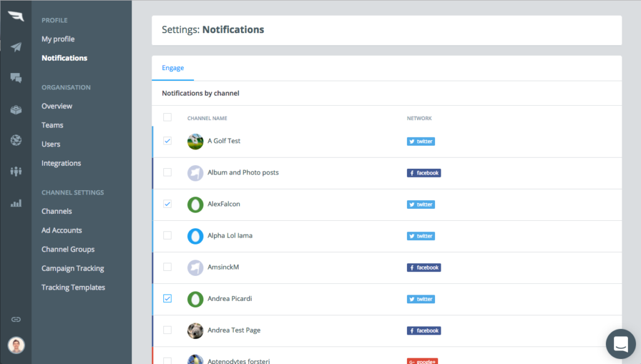Uncheck the A Golf Test checkbox
This screenshot has width=641, height=364.
click(x=167, y=141)
